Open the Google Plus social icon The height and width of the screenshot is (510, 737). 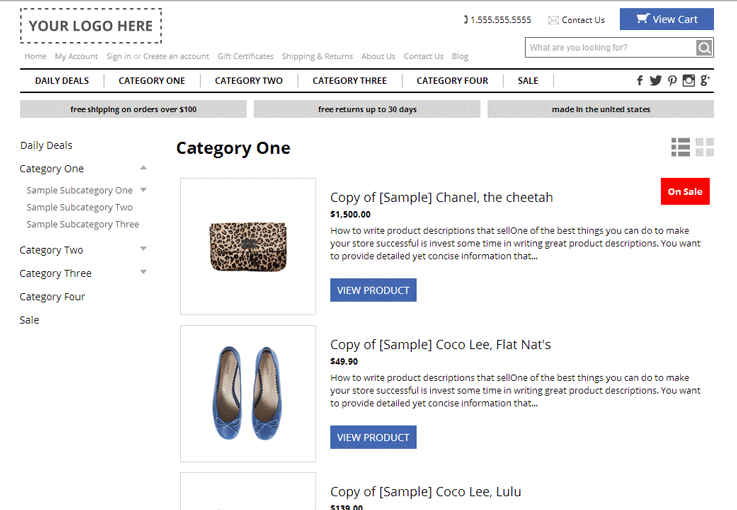coord(705,80)
